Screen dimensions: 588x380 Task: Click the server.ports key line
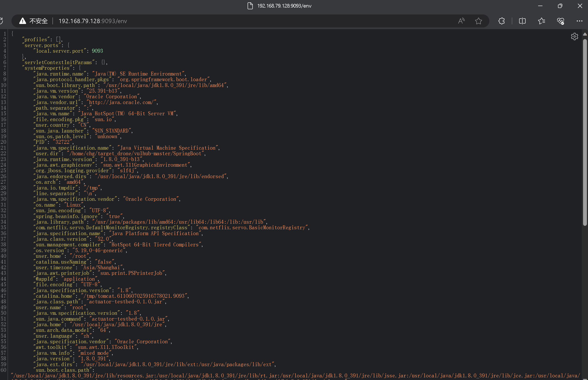pyautogui.click(x=41, y=45)
